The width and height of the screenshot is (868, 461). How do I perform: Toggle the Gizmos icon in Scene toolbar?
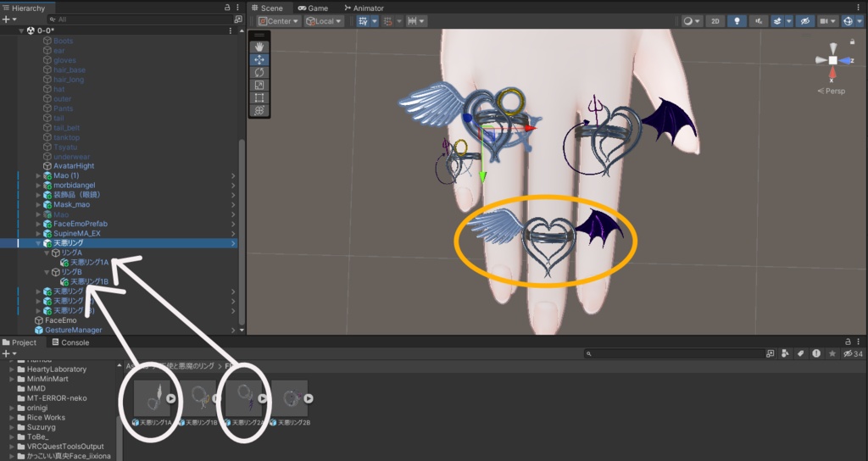848,21
